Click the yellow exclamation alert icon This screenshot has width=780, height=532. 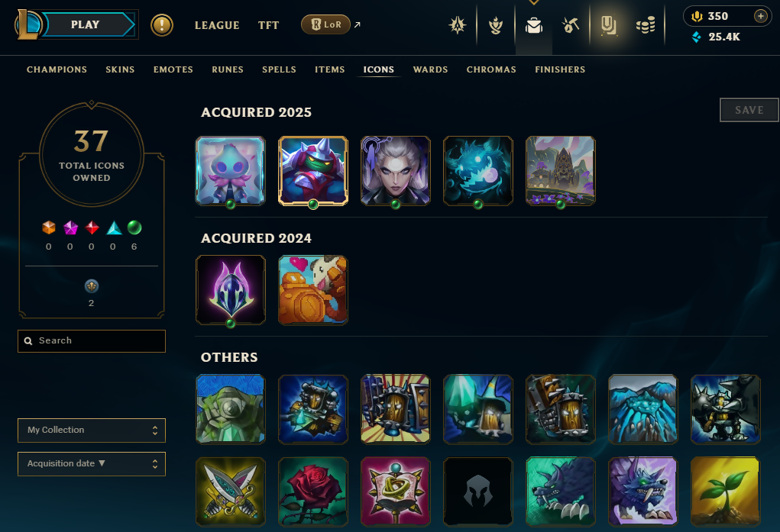pyautogui.click(x=162, y=25)
